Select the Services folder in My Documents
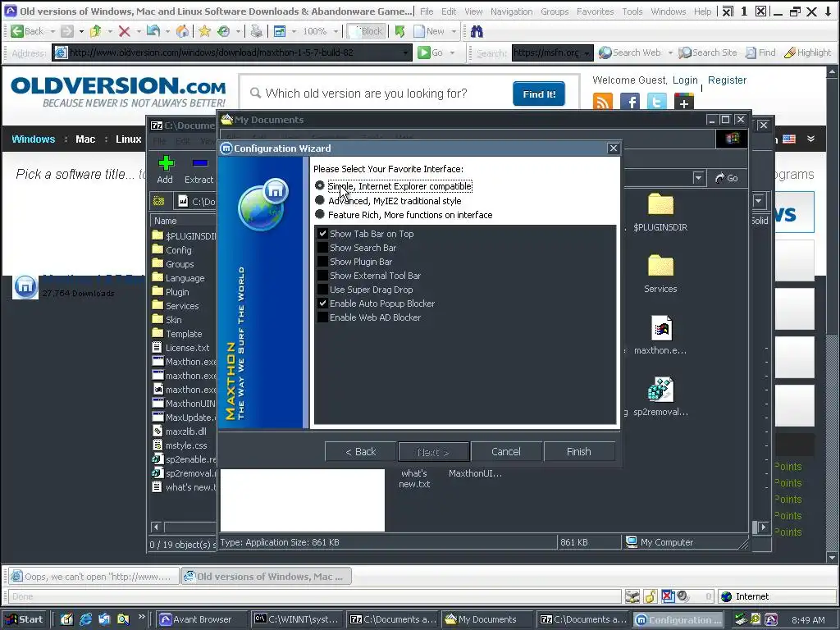The height and width of the screenshot is (630, 840). (660, 274)
